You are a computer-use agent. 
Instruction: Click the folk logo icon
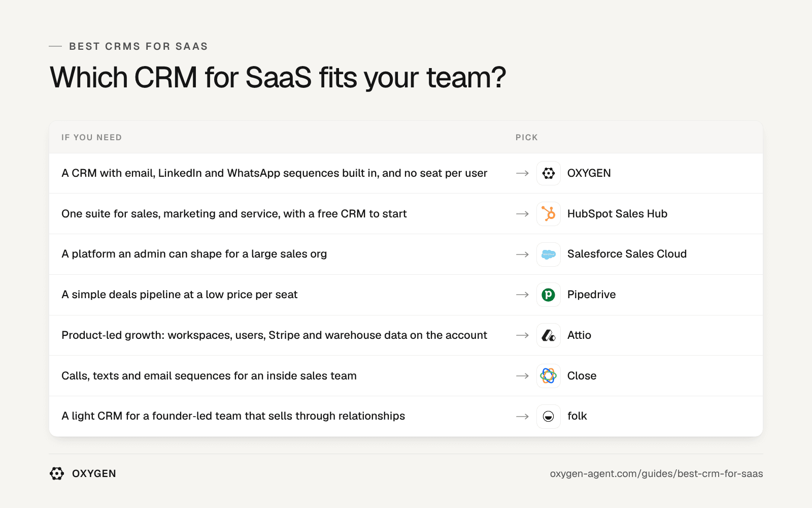[549, 417]
